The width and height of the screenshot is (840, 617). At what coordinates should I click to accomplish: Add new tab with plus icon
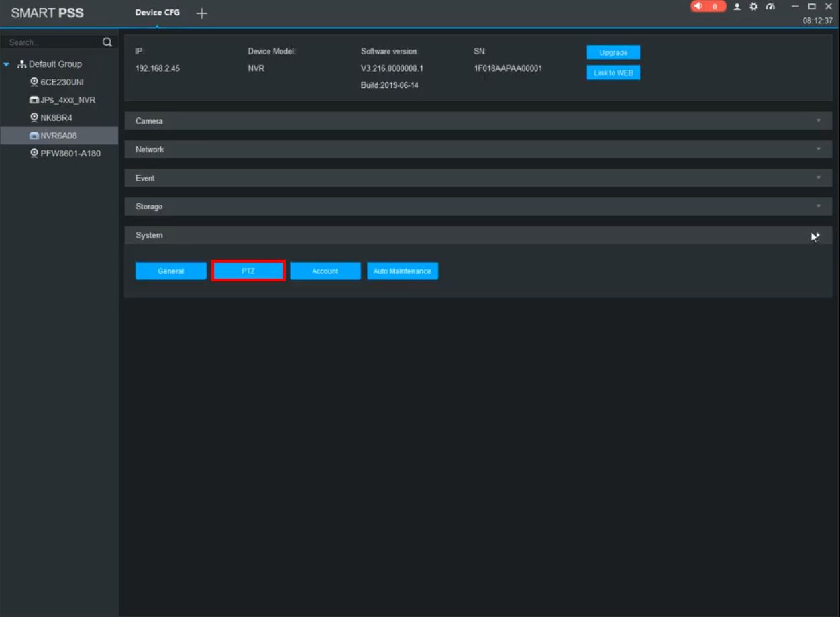tap(201, 13)
